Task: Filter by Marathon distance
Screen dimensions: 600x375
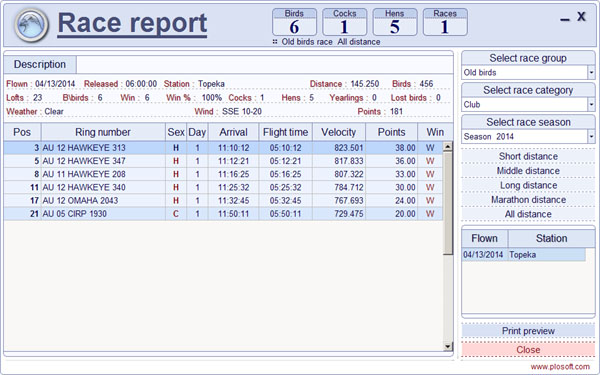Action: tap(528, 200)
